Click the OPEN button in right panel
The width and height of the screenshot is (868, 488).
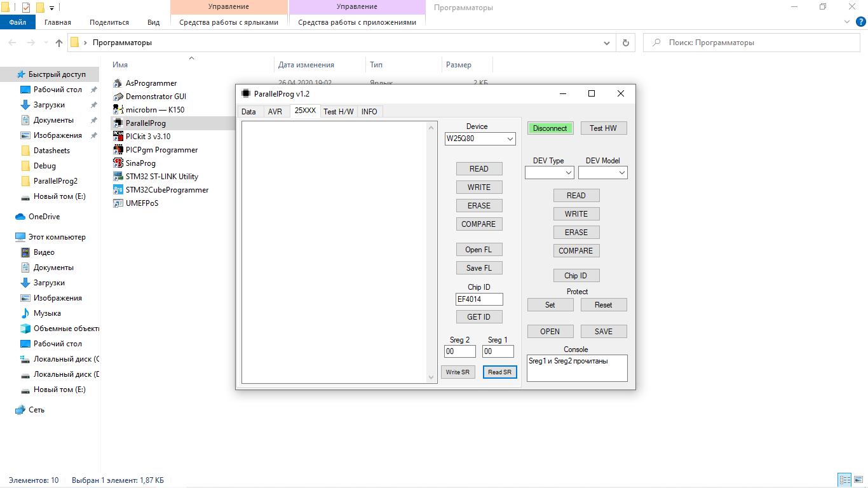pyautogui.click(x=550, y=332)
